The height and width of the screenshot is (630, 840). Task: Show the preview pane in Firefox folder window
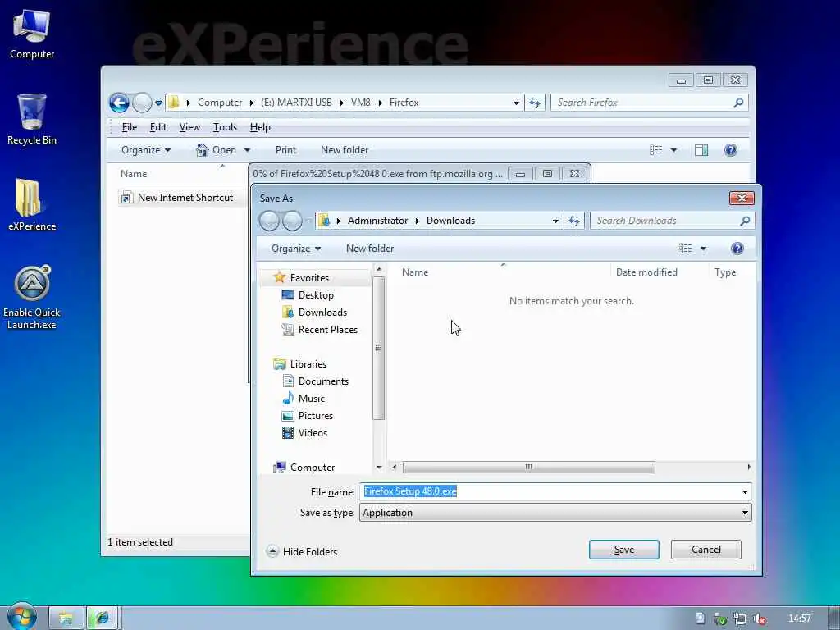[701, 150]
